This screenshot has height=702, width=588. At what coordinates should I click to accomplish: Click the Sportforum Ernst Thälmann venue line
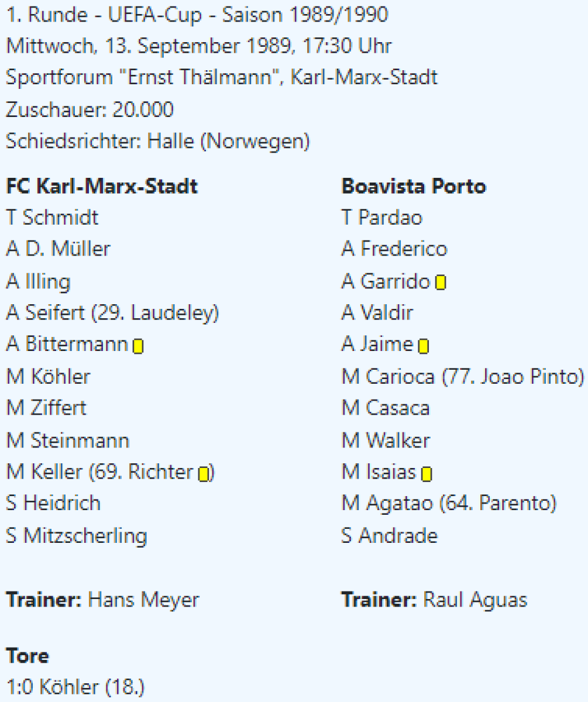(x=222, y=77)
